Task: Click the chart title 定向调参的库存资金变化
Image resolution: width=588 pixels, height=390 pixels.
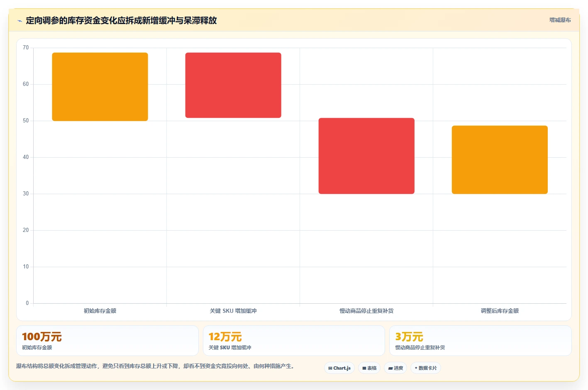Action: 121,20
